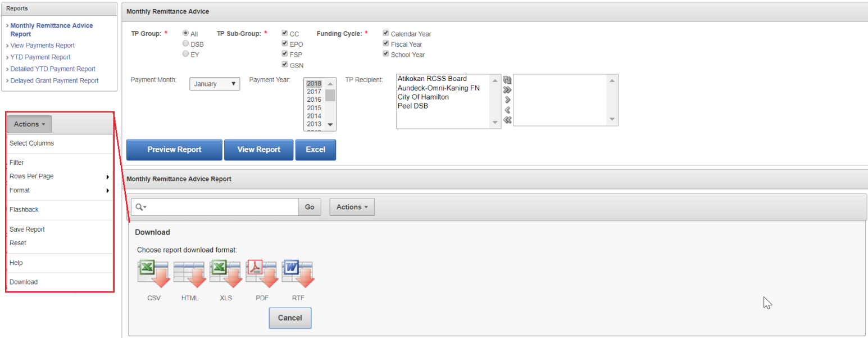The image size is (868, 338).
Task: Click the remove-all double left arrow icon
Action: (507, 120)
